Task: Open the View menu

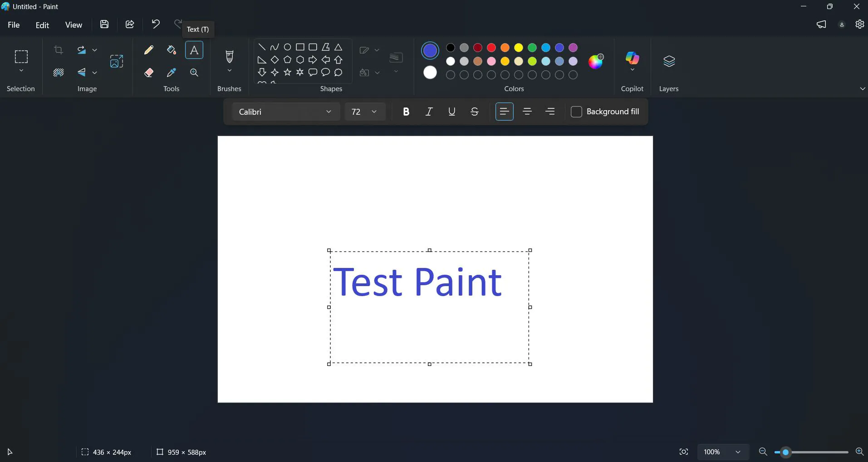Action: coord(74,25)
